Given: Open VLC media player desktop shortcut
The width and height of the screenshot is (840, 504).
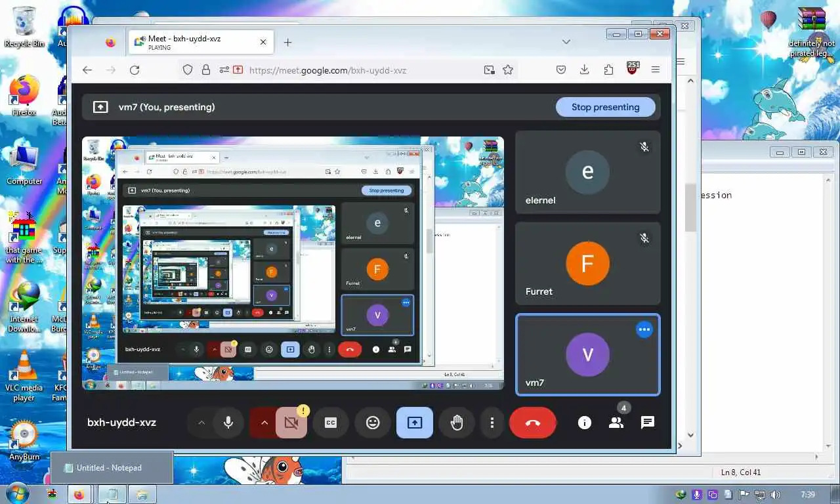Looking at the screenshot, I should (x=24, y=375).
